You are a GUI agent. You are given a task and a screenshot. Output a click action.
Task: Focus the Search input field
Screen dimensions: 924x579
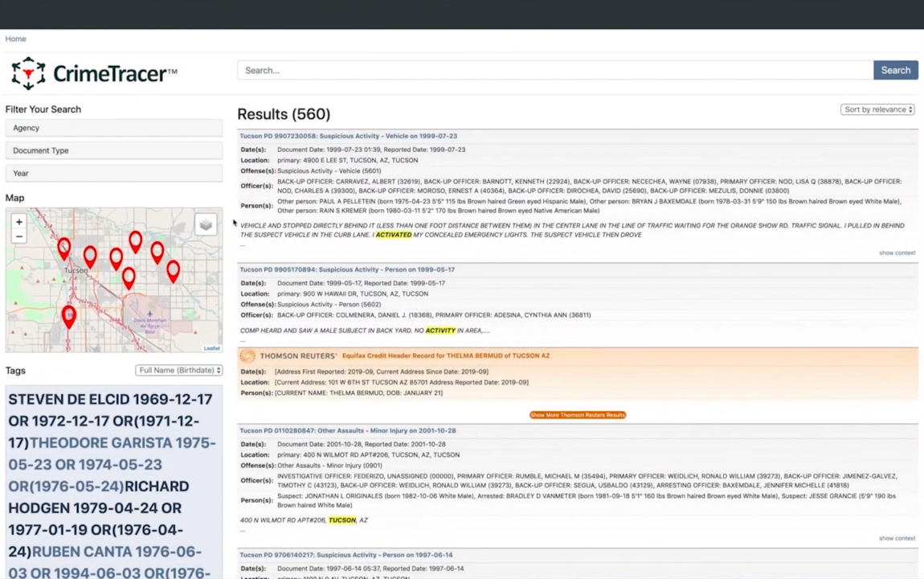[555, 70]
